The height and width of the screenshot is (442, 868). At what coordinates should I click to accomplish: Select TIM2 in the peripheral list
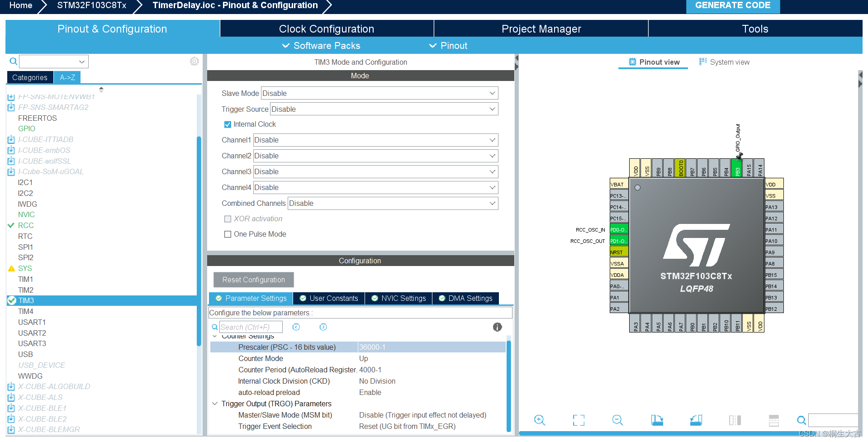26,290
